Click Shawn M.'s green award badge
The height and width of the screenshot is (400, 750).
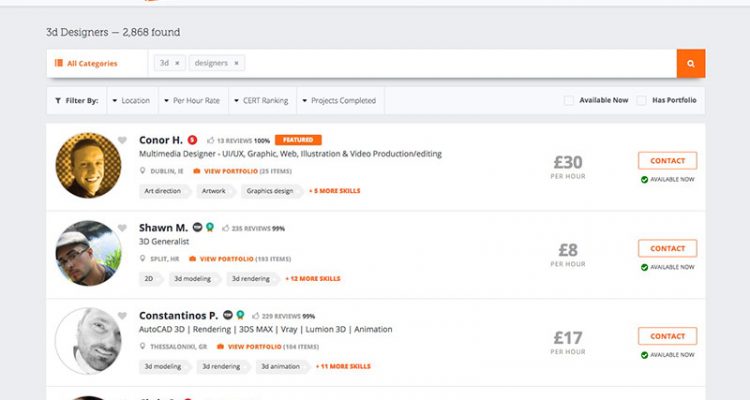tap(210, 227)
